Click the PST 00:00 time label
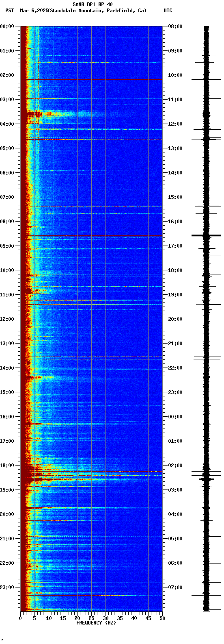 pyautogui.click(x=7, y=26)
